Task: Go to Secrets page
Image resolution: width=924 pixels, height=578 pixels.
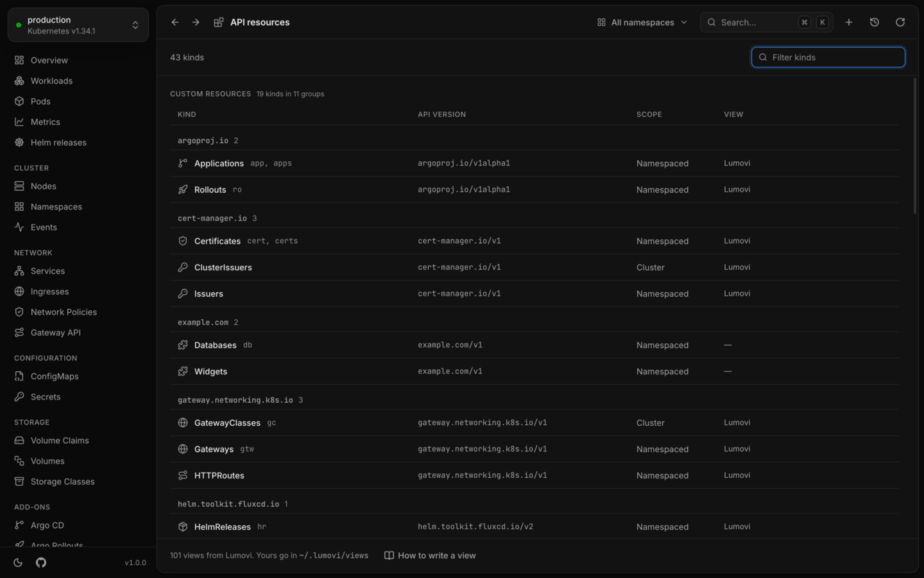Action: coord(78,397)
